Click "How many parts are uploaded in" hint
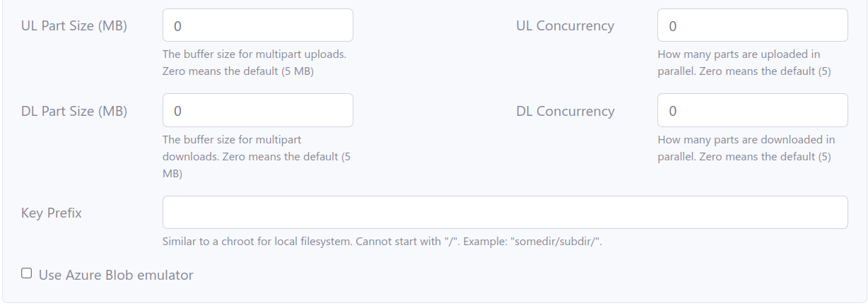 click(739, 54)
